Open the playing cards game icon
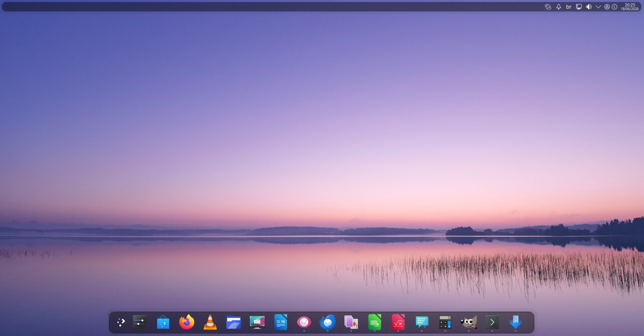 pos(351,322)
